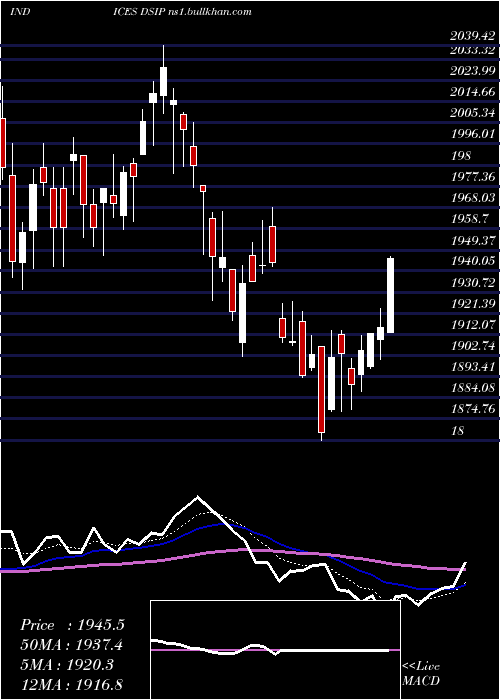500x700 pixels.
Task: Click the <<Live MACD label
Action: point(421,674)
